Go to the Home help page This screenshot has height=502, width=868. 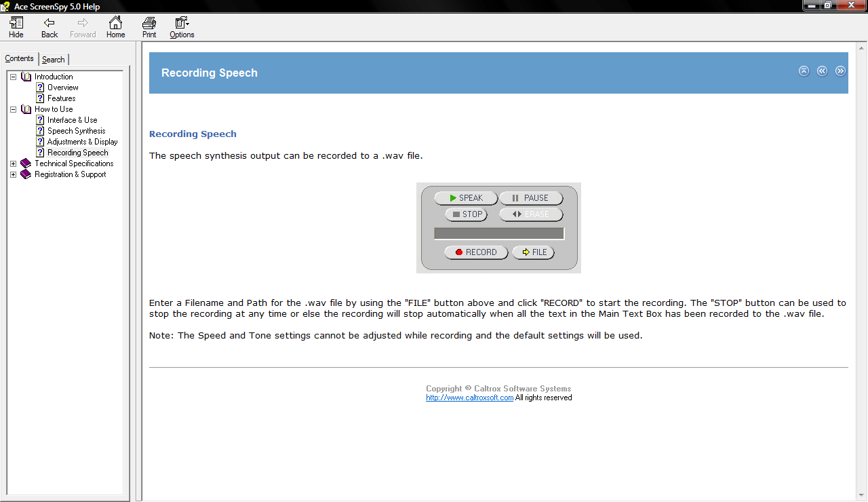(115, 28)
